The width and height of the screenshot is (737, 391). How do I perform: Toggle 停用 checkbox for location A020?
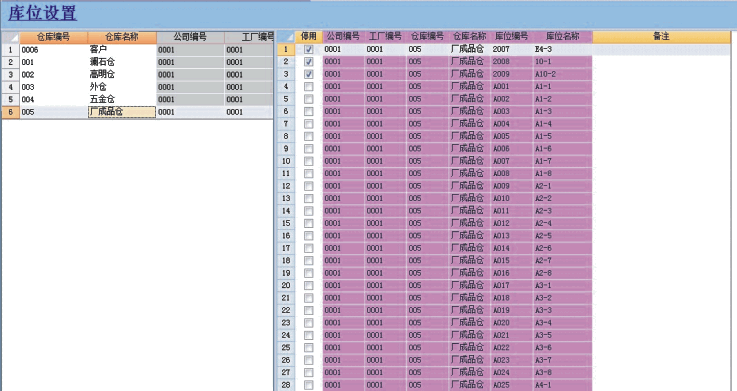[x=309, y=323]
